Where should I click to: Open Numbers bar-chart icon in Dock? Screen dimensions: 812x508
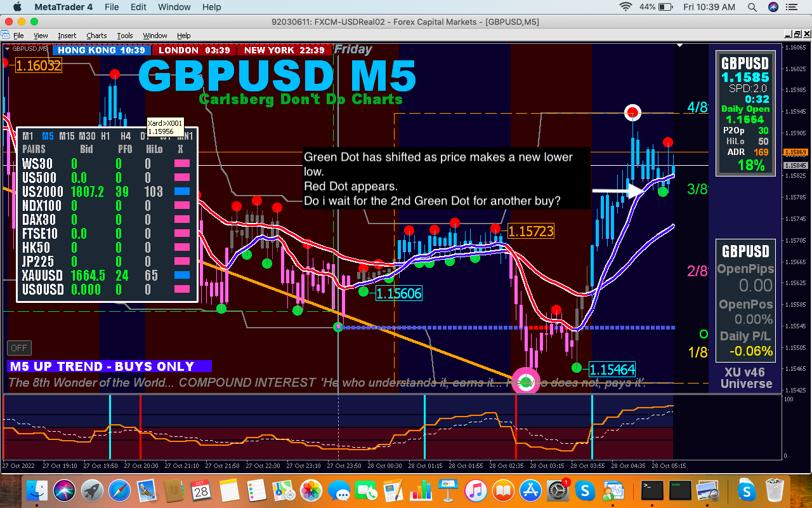tap(421, 491)
